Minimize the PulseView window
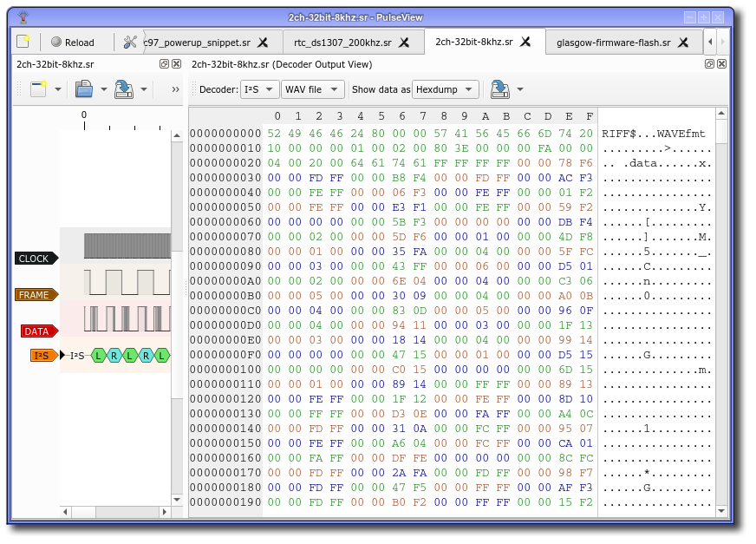 click(690, 17)
